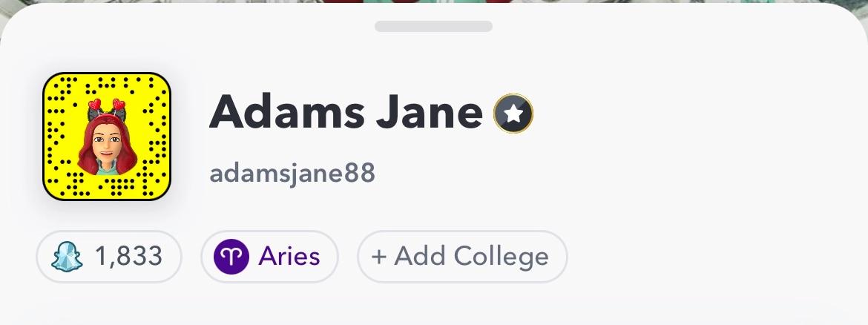The image size is (868, 325).
Task: Tap the background photo above the sheet
Action: click(433, 2)
